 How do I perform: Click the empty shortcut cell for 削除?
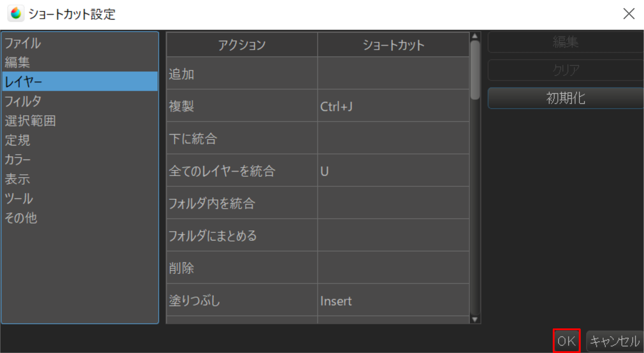pyautogui.click(x=394, y=268)
